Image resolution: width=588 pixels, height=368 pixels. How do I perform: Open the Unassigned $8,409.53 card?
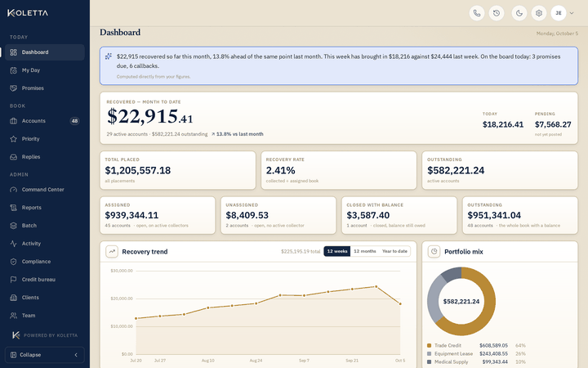point(278,216)
